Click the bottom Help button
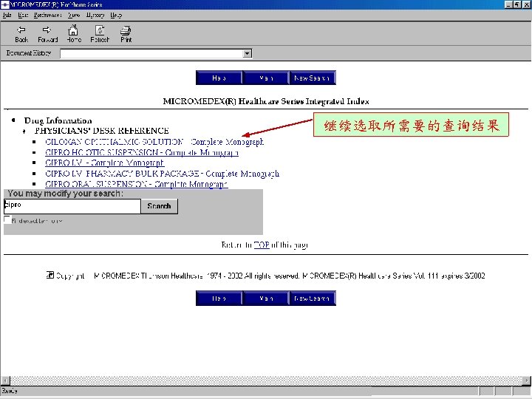Image resolution: width=532 pixels, height=399 pixels. tap(219, 299)
